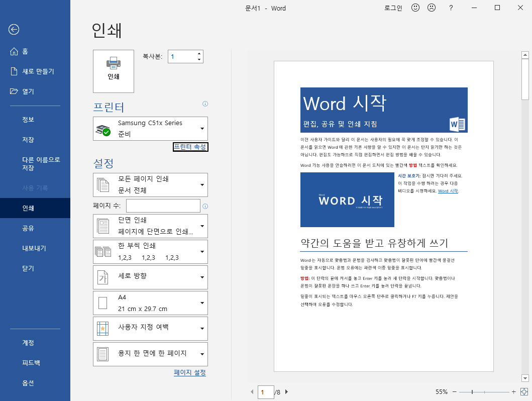Image resolution: width=532 pixels, height=401 pixels.
Task: Open the A4 paper size dropdown
Action: point(150,303)
